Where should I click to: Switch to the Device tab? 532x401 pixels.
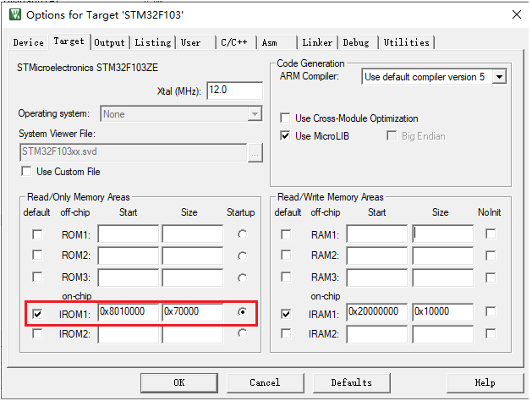[29, 43]
